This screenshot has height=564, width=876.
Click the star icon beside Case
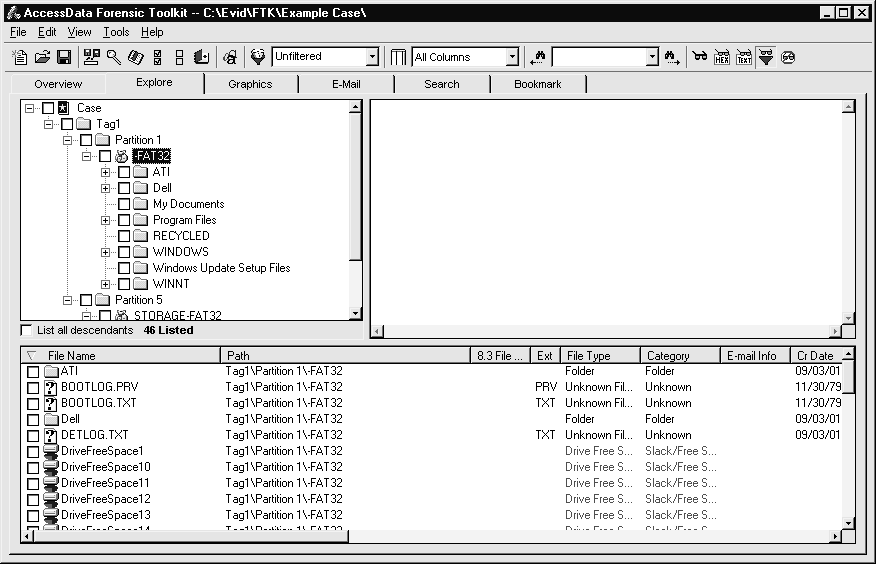pos(64,108)
